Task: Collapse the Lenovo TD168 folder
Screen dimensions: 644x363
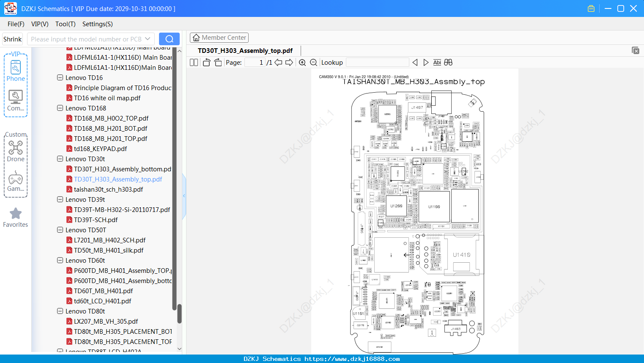Action: 60,108
